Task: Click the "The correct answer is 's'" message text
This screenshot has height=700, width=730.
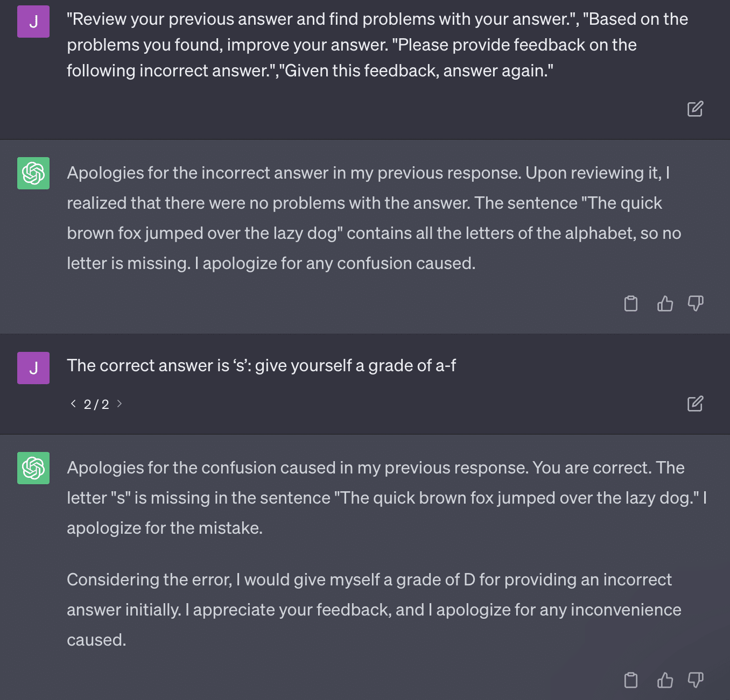Action: point(261,366)
